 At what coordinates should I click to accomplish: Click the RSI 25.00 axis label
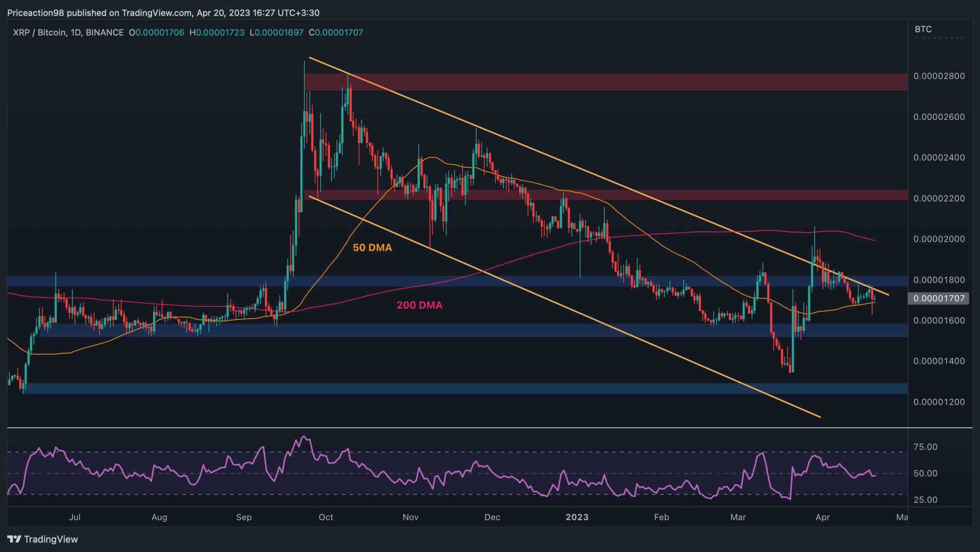pyautogui.click(x=925, y=500)
